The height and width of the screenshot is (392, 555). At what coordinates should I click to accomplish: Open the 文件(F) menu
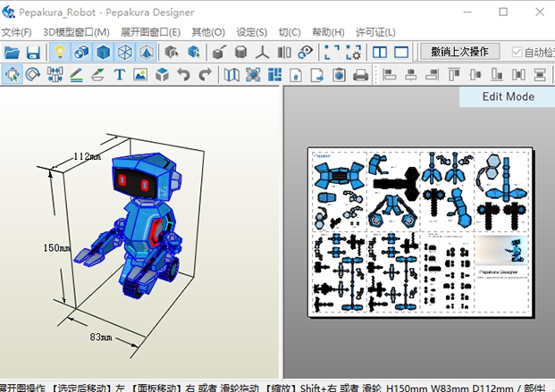[x=16, y=32]
